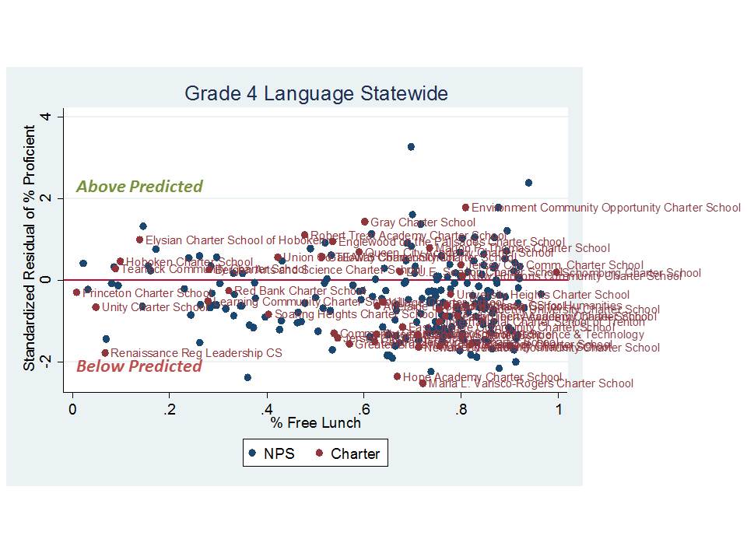Click the NPS blue legend marker
The image size is (747, 560).
252,453
